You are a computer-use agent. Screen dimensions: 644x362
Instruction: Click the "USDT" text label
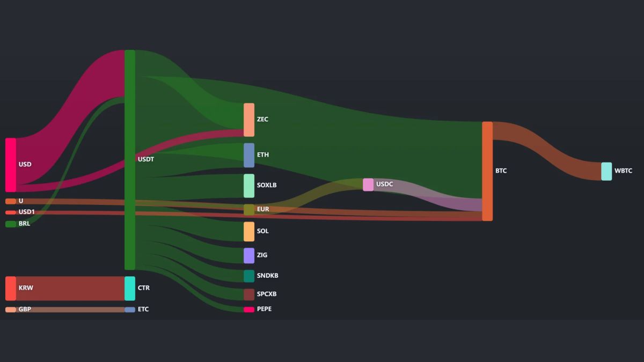coord(146,159)
